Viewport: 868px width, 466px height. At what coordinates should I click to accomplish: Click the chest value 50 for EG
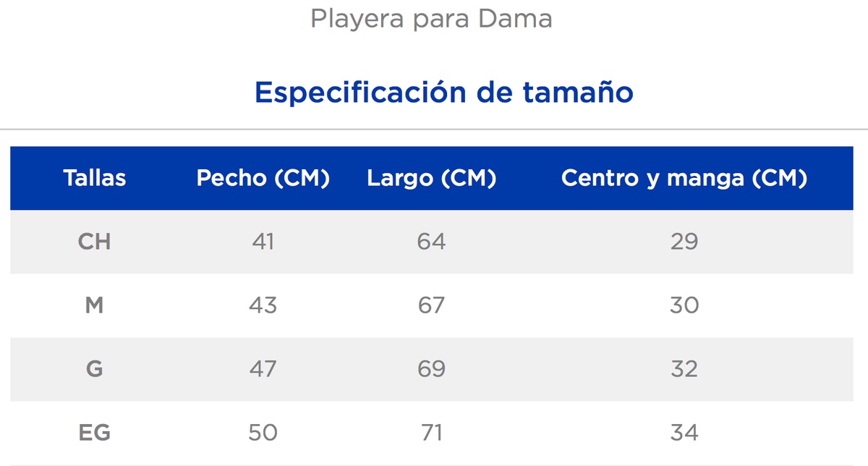tap(263, 433)
